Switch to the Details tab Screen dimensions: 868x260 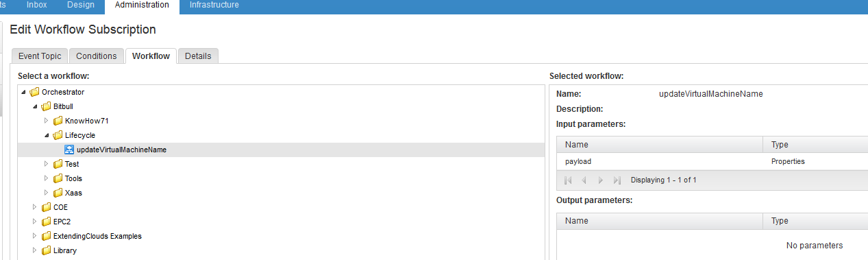[x=198, y=56]
